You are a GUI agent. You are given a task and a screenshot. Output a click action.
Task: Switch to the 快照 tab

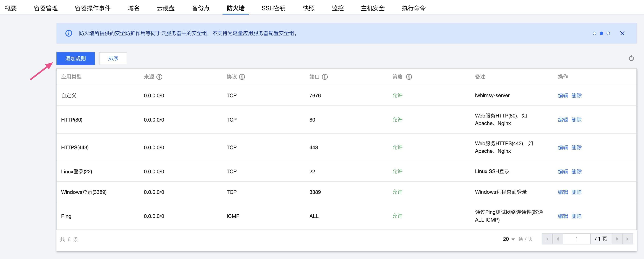309,8
